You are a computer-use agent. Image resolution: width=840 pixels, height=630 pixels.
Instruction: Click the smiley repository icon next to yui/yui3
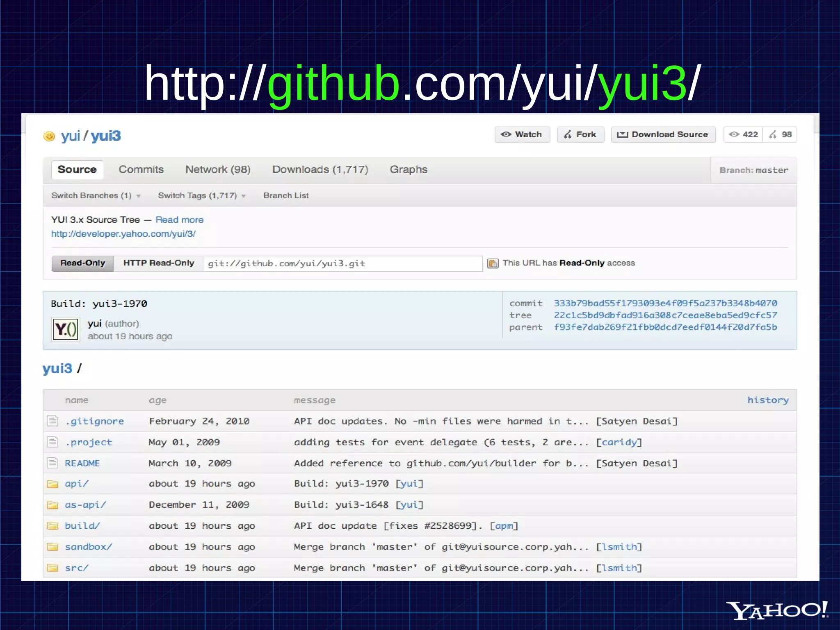(49, 136)
